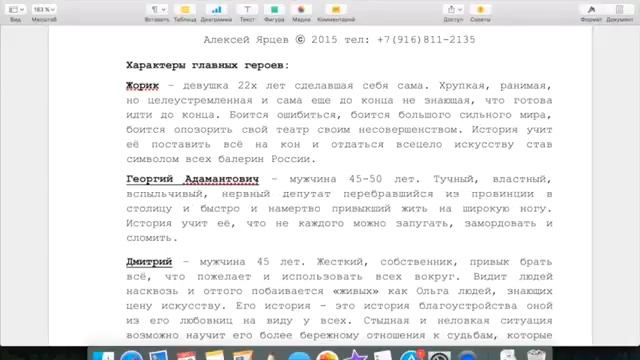The height and width of the screenshot is (360, 640).
Task: Insert a table with Таблица button
Action: [185, 9]
